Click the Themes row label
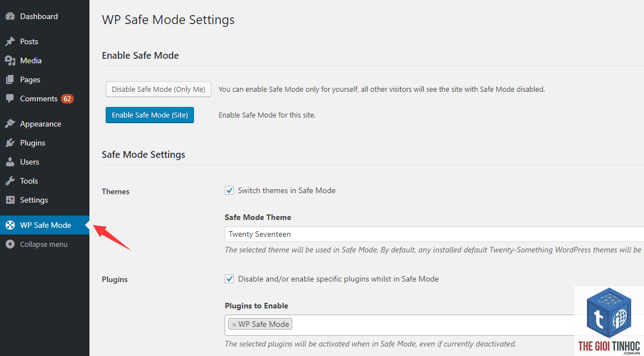 115,191
